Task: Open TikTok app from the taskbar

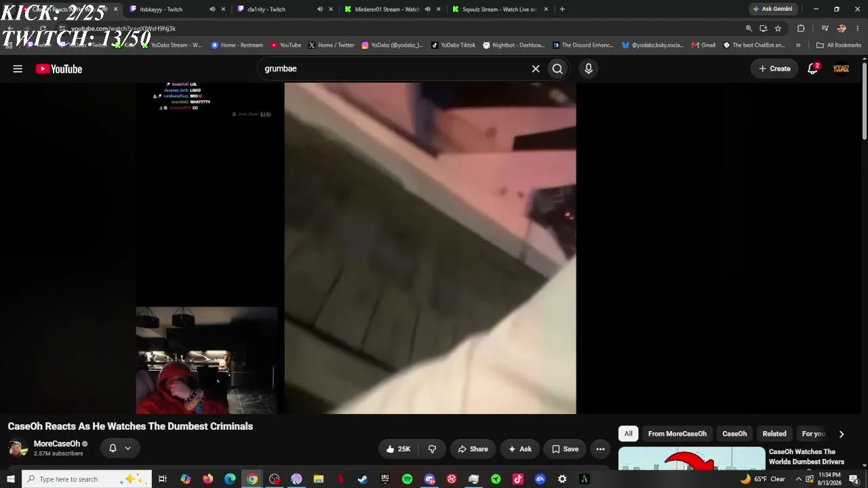Action: pos(518,479)
